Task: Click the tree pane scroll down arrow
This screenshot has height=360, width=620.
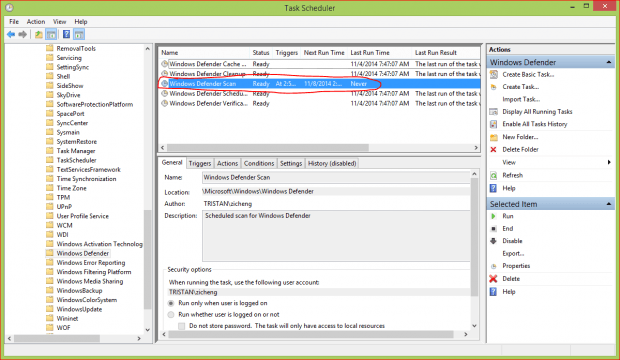Action: pyautogui.click(x=147, y=330)
